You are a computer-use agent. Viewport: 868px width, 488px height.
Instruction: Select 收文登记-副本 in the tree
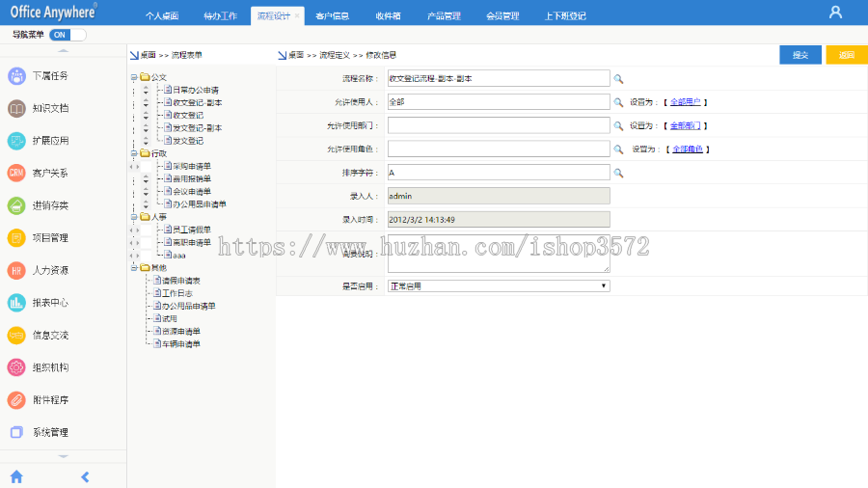pos(198,102)
